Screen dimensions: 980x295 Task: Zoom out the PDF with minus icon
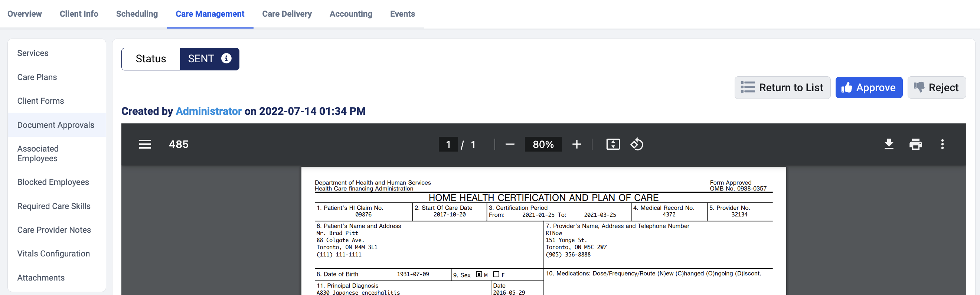pyautogui.click(x=510, y=144)
